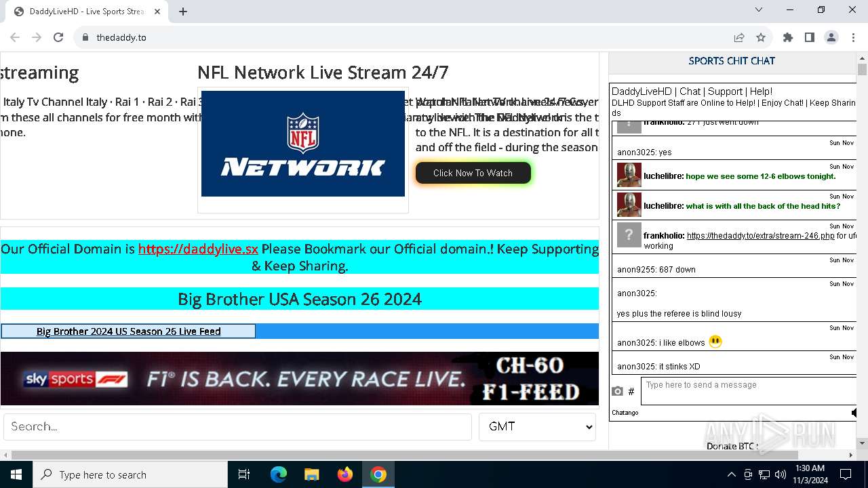This screenshot has height=488, width=868.
Task: Open tab search chevron
Action: (759, 9)
